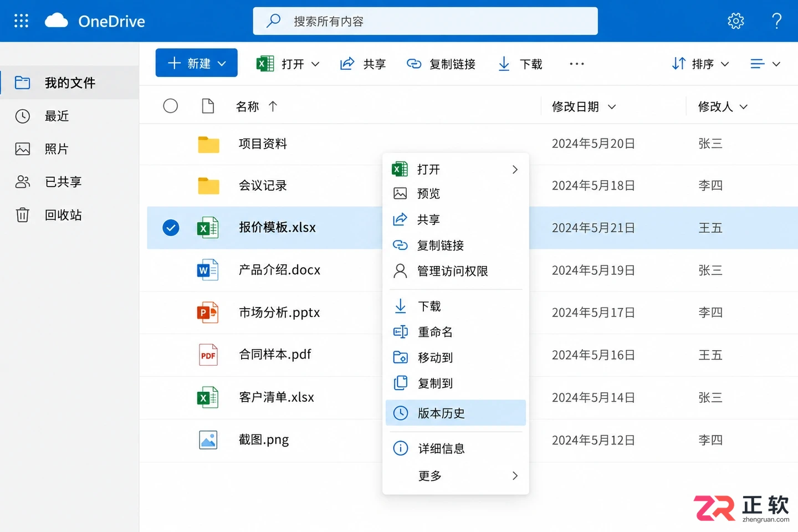Choose 共享 in the context menu
The image size is (798, 532).
(456, 219)
